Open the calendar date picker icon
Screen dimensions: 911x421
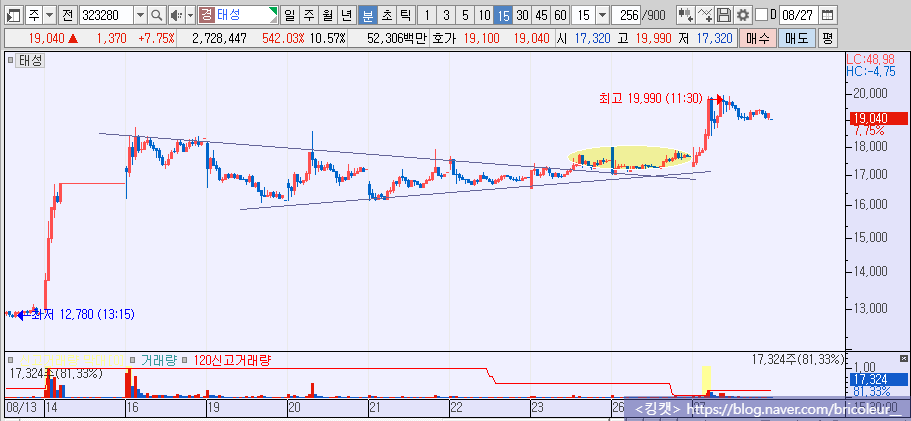click(x=828, y=15)
